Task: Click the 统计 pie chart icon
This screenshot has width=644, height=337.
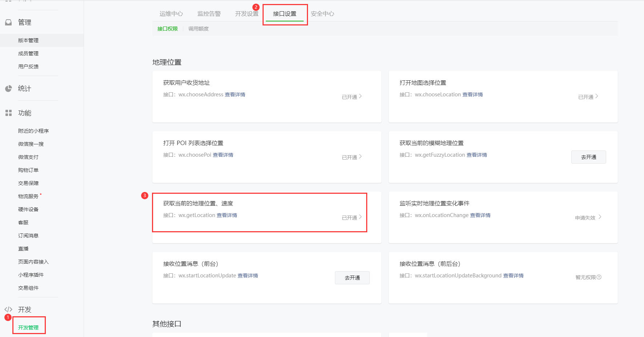Action: (x=8, y=89)
